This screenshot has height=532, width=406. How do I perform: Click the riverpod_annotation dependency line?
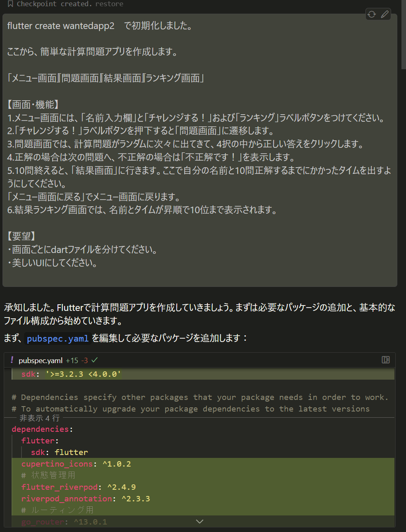pyautogui.click(x=86, y=498)
